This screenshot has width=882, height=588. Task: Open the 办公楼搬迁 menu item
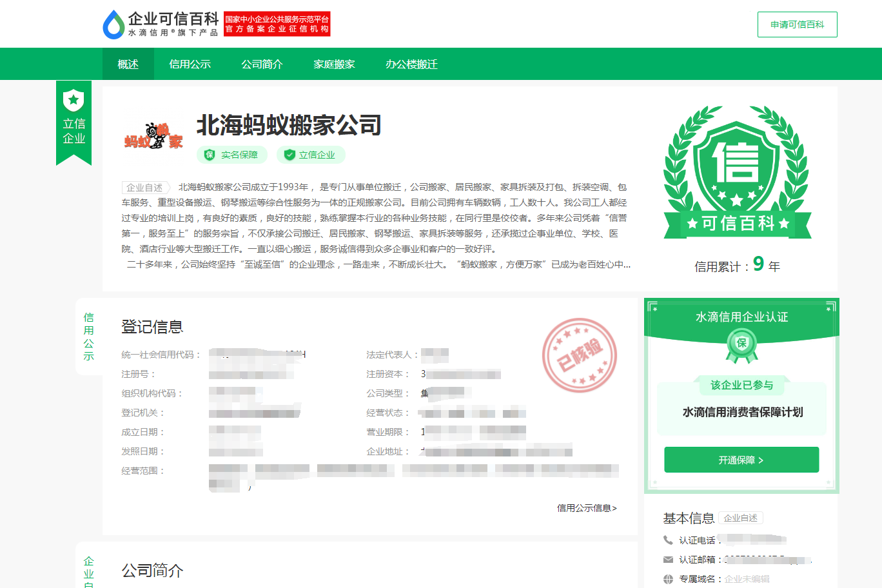(x=409, y=64)
